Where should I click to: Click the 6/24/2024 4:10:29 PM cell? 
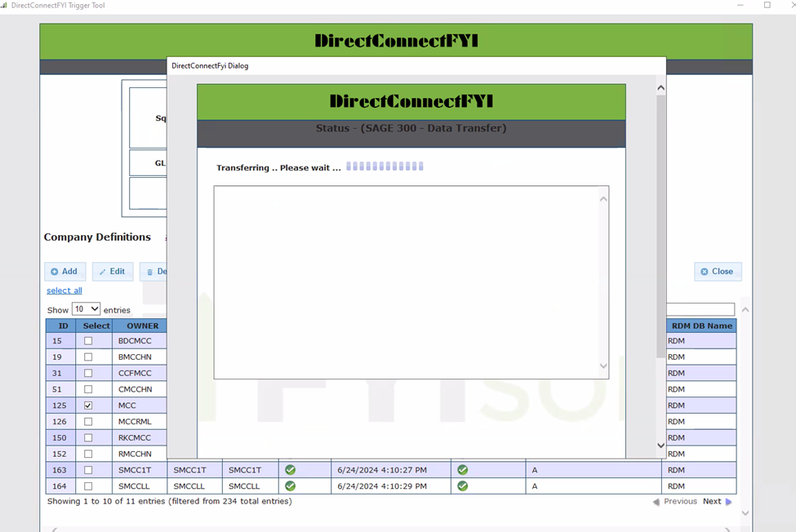pyautogui.click(x=391, y=485)
